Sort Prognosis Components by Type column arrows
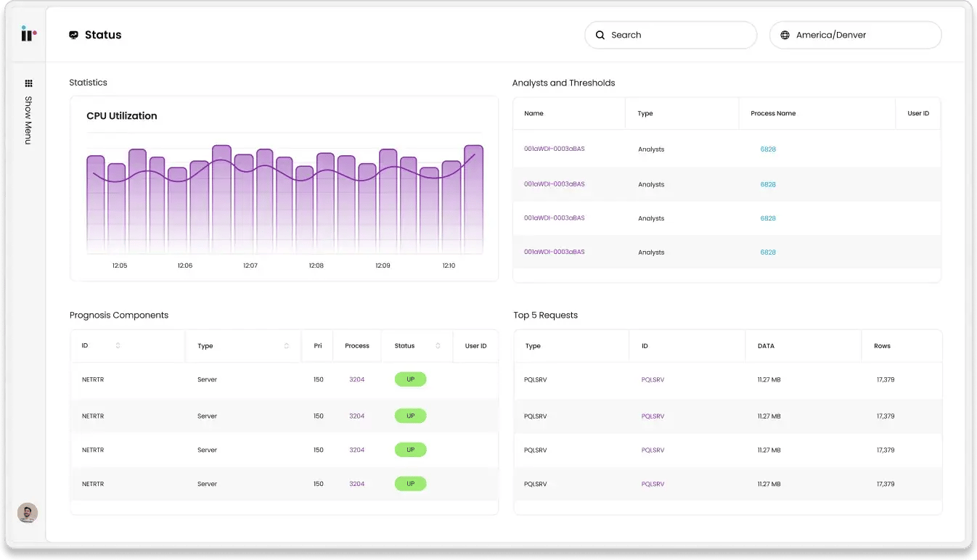Image resolution: width=977 pixels, height=560 pixels. tap(287, 346)
